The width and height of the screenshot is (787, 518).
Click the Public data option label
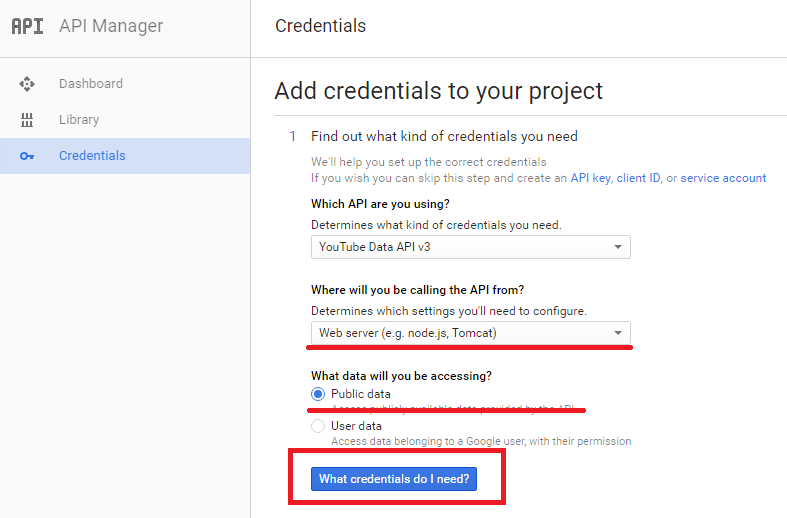361,394
